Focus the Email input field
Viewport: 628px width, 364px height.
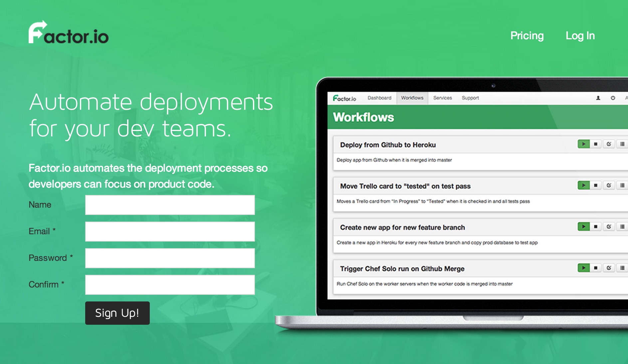point(170,232)
